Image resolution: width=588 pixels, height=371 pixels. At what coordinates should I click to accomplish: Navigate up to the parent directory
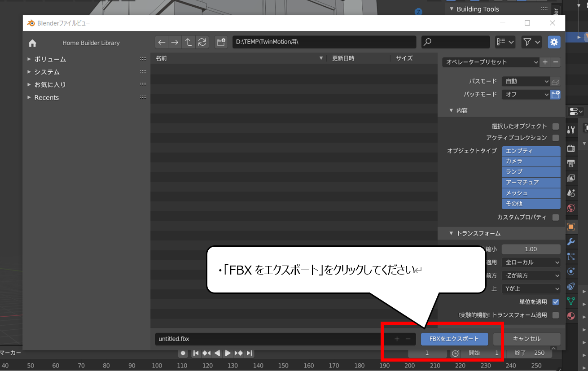coord(189,42)
